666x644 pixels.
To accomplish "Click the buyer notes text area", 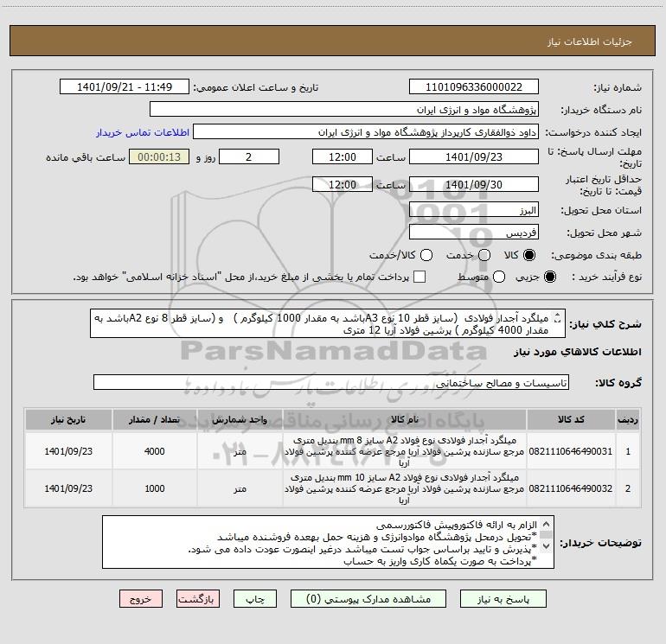I will pyautogui.click(x=328, y=542).
